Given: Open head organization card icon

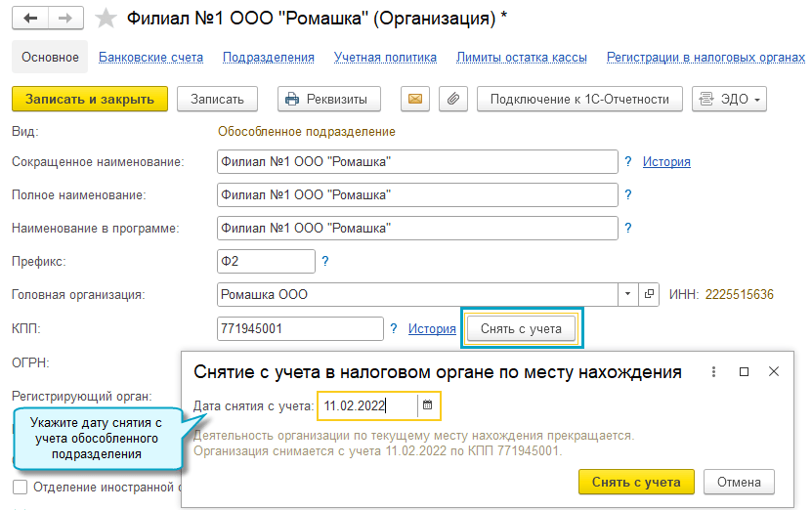Looking at the screenshot, I should tap(649, 294).
